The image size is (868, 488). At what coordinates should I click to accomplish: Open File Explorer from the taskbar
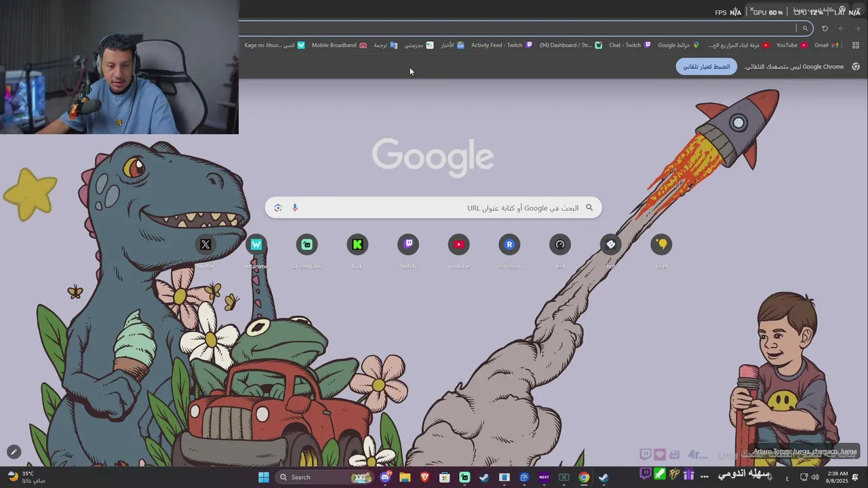point(405,477)
